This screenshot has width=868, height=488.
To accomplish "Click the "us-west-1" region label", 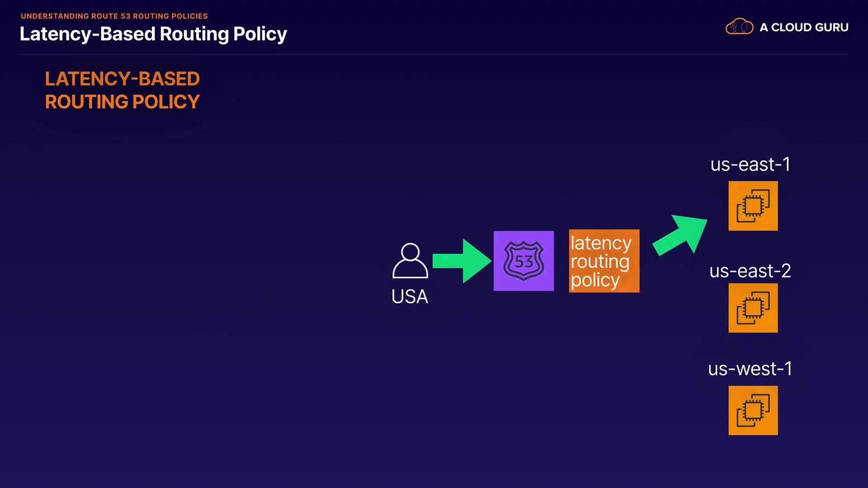I will [x=750, y=369].
